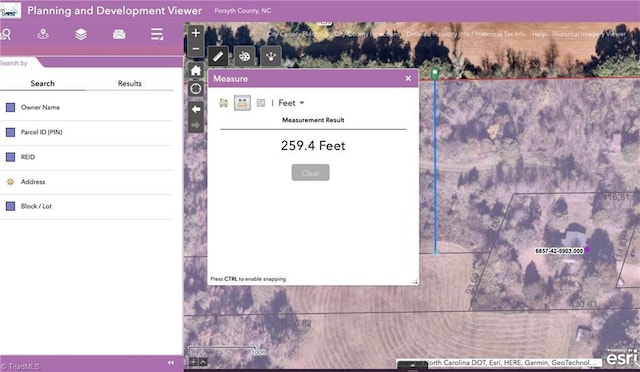Screen dimensions: 640x372
Task: Open the layers list icon
Action: coord(81,34)
